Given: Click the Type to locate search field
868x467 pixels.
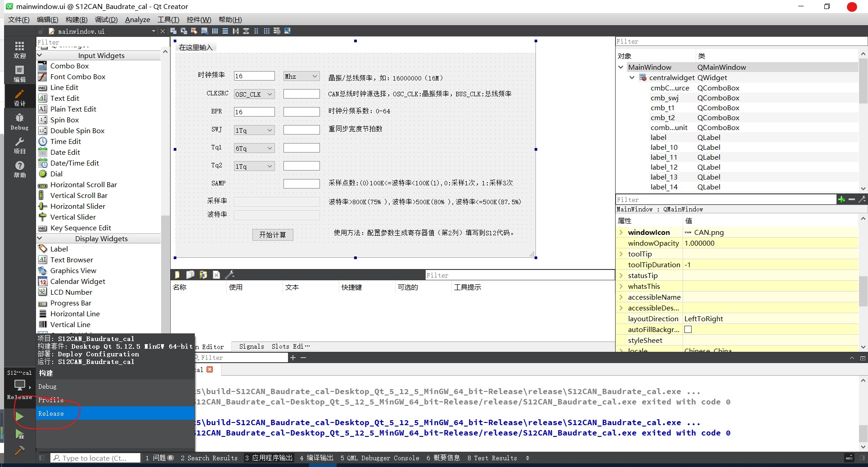Looking at the screenshot, I should point(95,458).
